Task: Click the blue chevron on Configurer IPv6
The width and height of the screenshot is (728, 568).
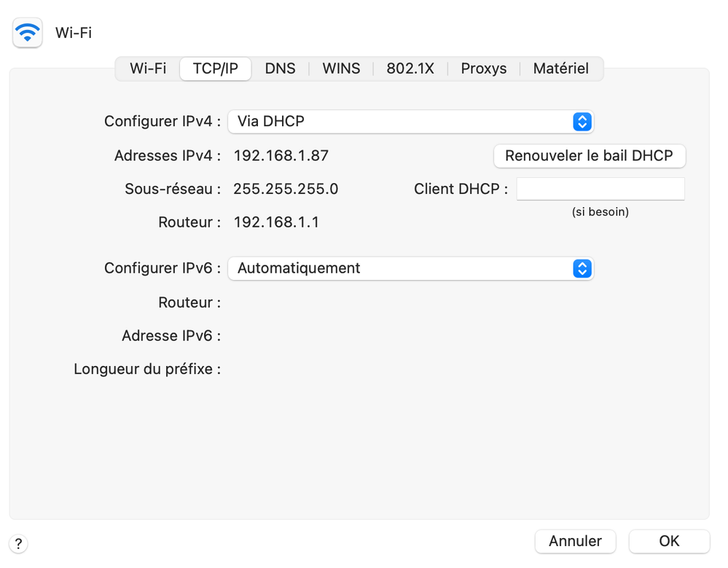Action: point(582,268)
